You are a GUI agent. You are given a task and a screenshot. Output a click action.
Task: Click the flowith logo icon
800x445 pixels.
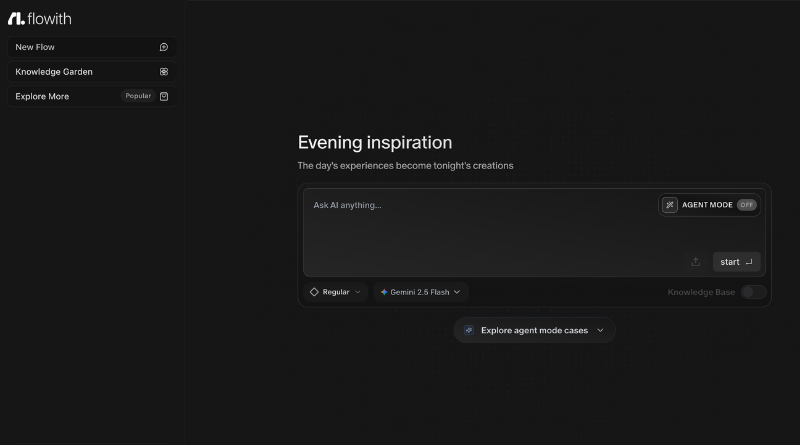click(15, 18)
